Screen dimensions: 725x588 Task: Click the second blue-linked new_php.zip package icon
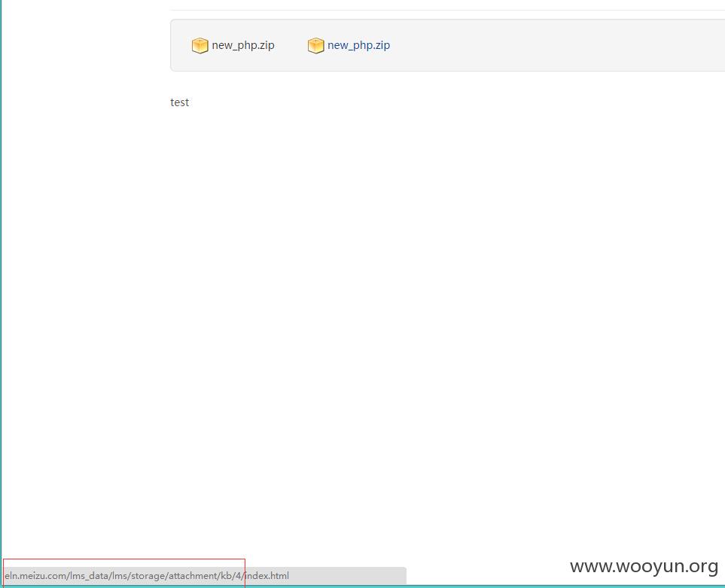(x=315, y=45)
